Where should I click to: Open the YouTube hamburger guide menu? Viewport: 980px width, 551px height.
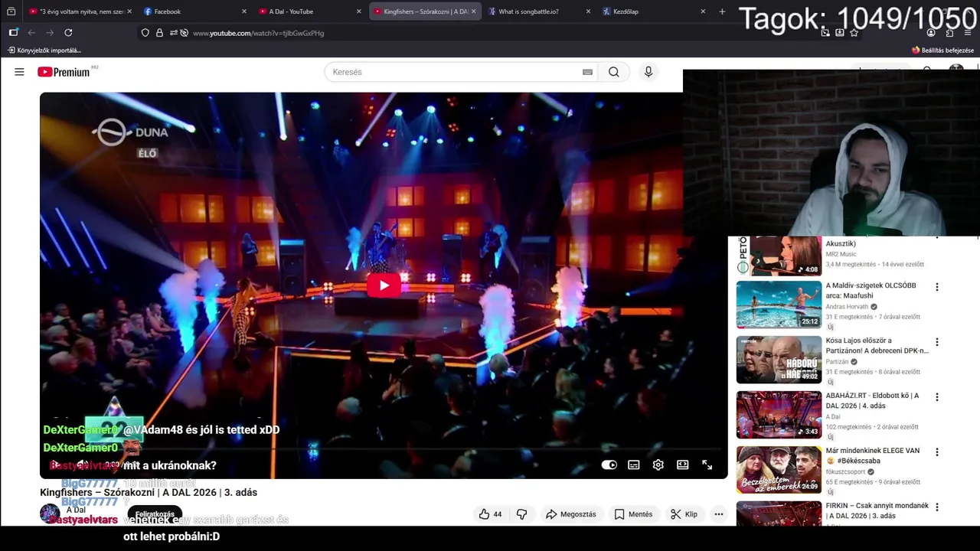[x=19, y=72]
